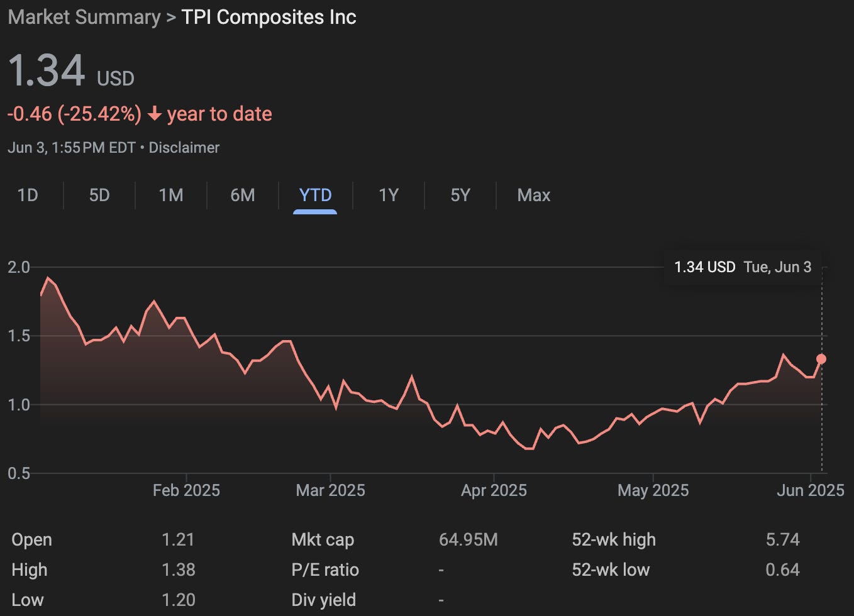Click the 52-wk high value 5.74

click(782, 539)
